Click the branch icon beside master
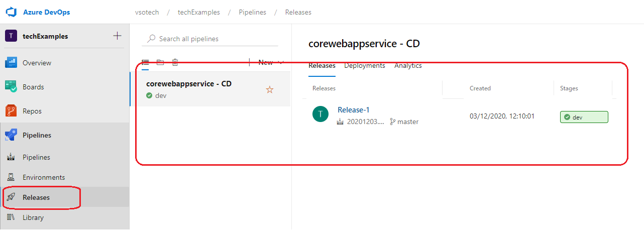Image resolution: width=644 pixels, height=233 pixels. click(x=393, y=122)
